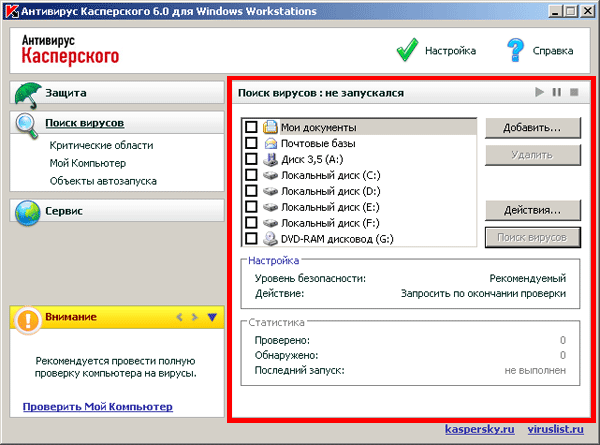This screenshot has height=445, width=600.
Task: Show next Внимание message with right arrow
Action: click(x=194, y=317)
